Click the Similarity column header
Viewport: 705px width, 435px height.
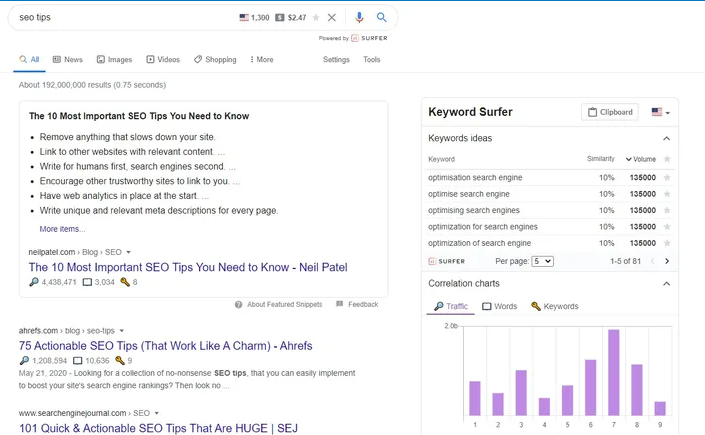tap(601, 159)
